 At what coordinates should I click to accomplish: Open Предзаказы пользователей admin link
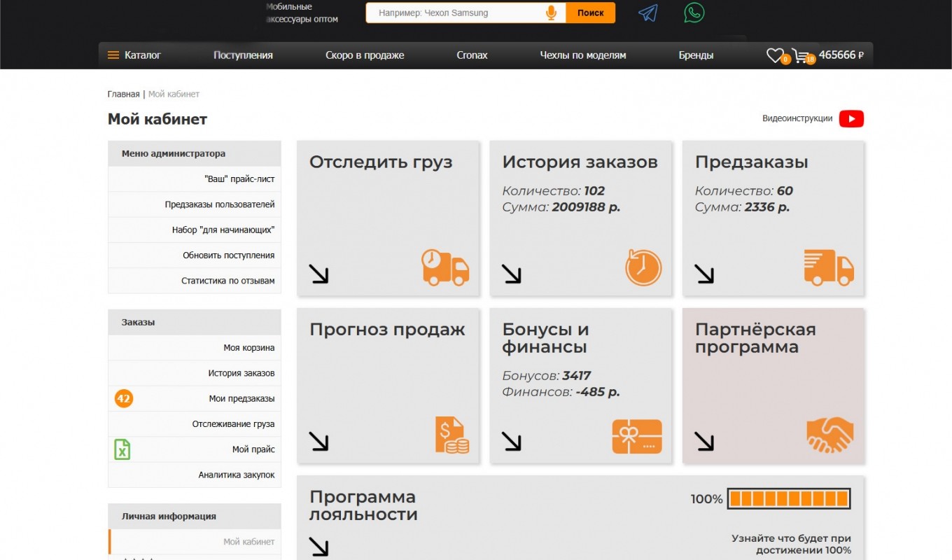tap(220, 204)
